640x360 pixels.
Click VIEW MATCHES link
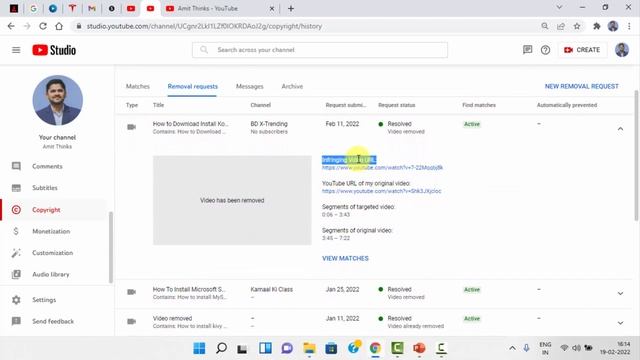coord(345,258)
